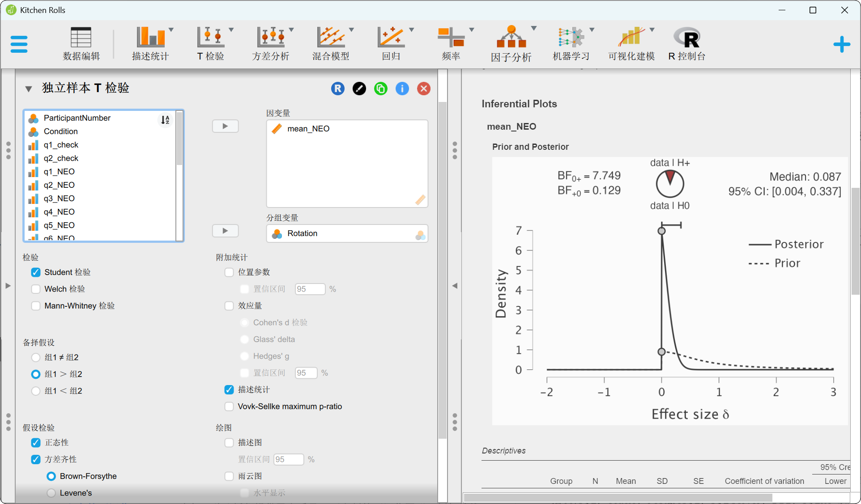Open the 数据编辑 data editor
Image resolution: width=861 pixels, height=504 pixels.
click(x=81, y=43)
